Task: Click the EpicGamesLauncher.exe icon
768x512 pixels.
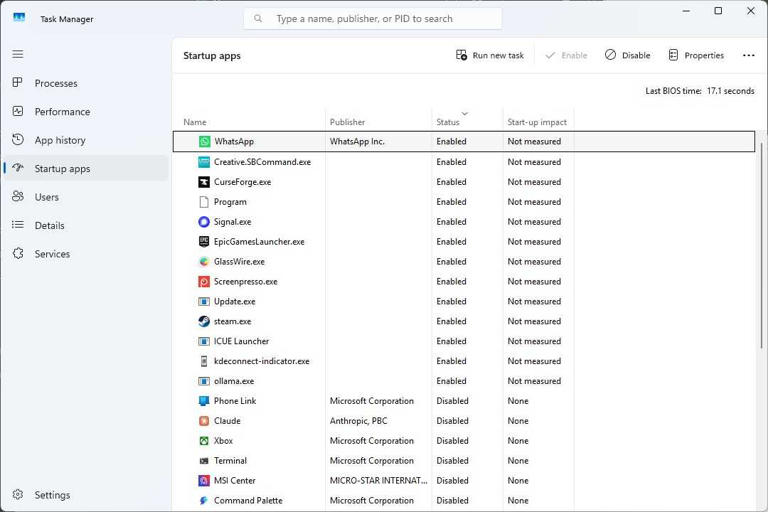Action: tap(204, 242)
